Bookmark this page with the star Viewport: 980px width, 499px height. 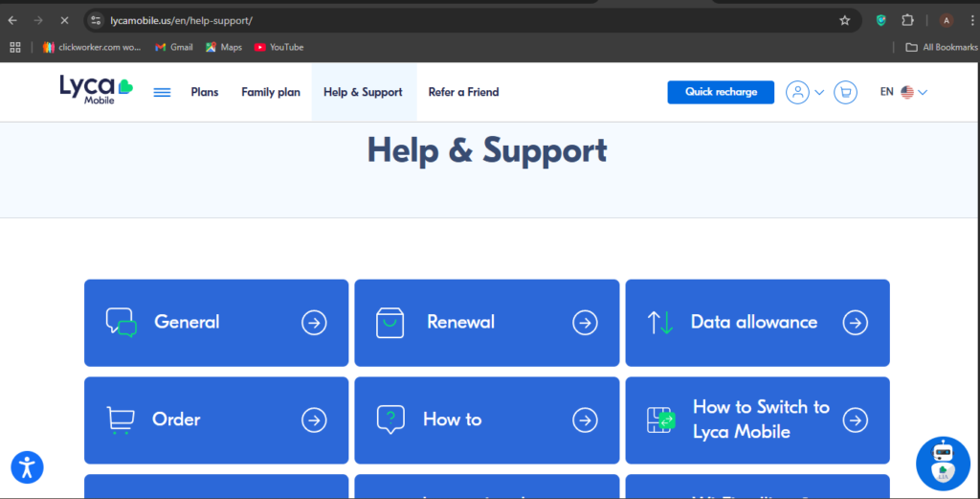[844, 21]
